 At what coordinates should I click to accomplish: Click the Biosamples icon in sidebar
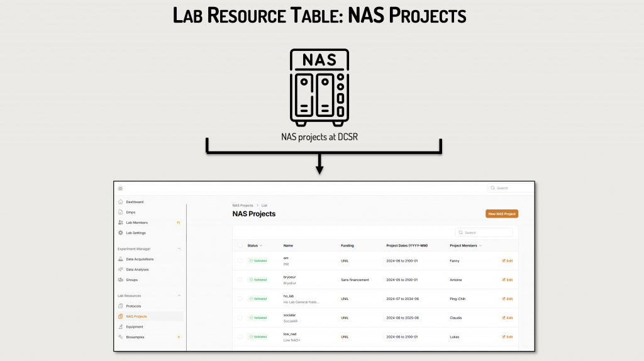tap(120, 337)
